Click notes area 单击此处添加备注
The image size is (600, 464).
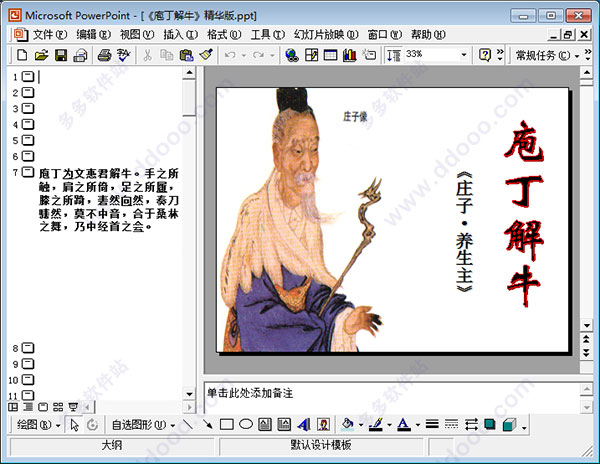point(250,393)
